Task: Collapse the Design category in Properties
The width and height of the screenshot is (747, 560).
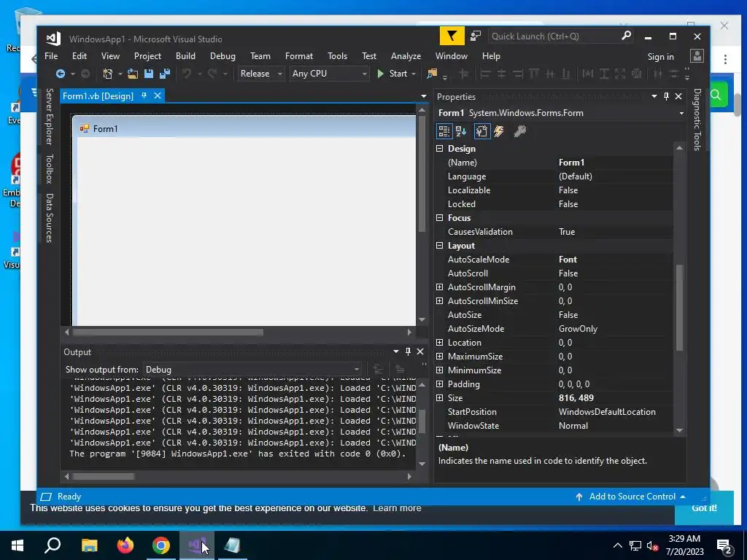Action: [x=439, y=149]
